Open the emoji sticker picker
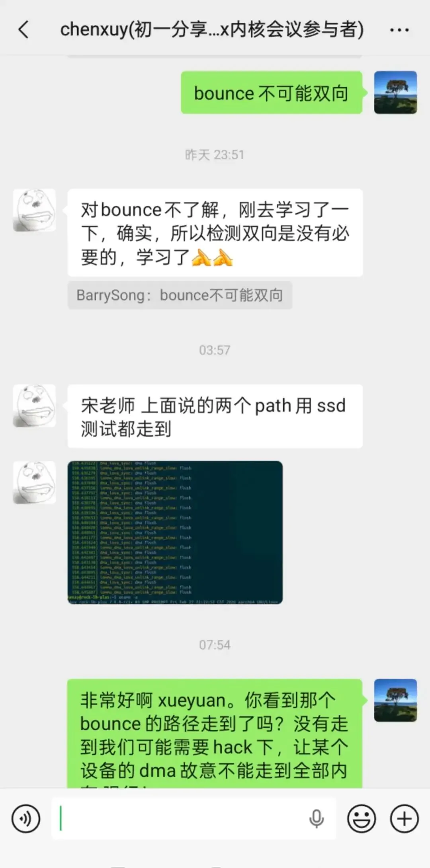This screenshot has height=868, width=430. tap(362, 819)
